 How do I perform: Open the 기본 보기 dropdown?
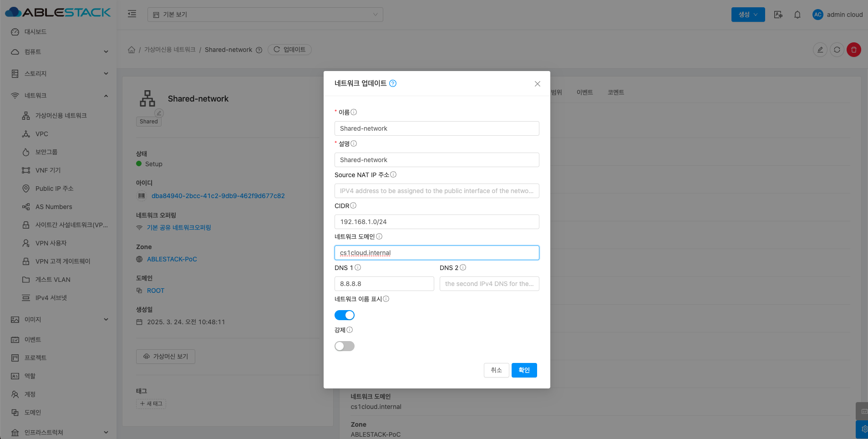coord(265,15)
